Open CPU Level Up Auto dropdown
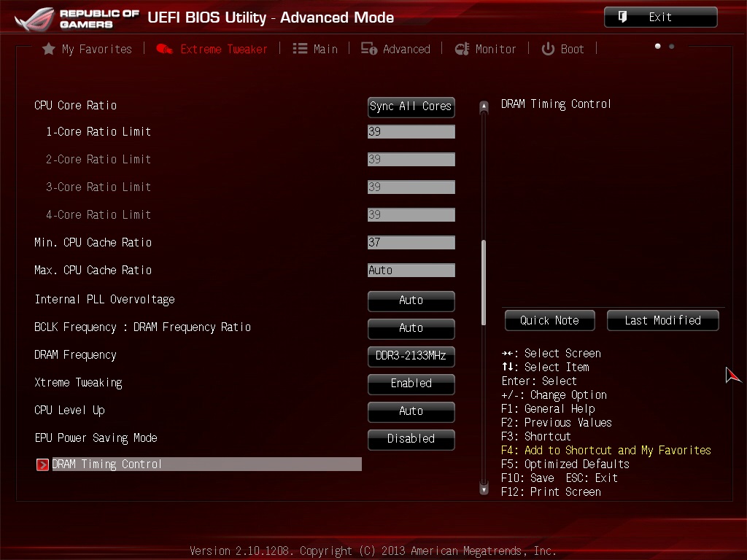The height and width of the screenshot is (560, 747). pyautogui.click(x=411, y=411)
